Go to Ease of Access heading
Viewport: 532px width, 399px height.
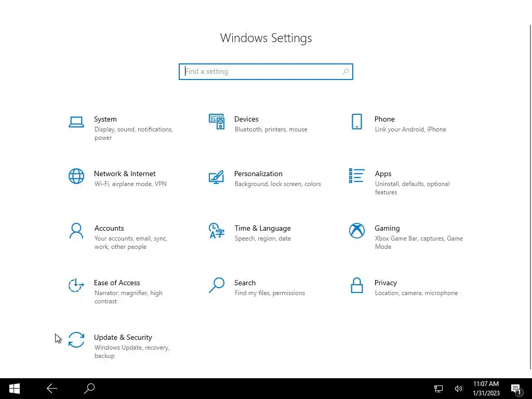[x=117, y=283]
